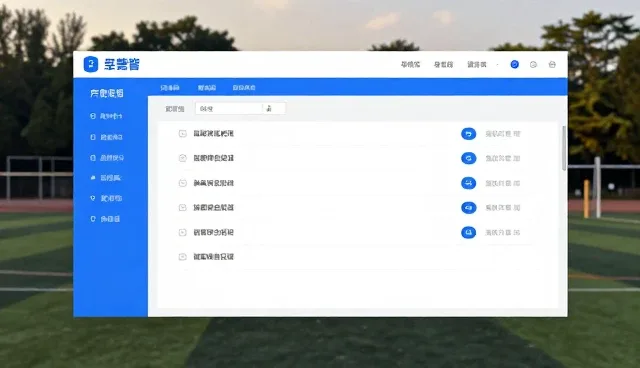Click the blue round button in fifth list row
The image size is (640, 368).
click(469, 232)
